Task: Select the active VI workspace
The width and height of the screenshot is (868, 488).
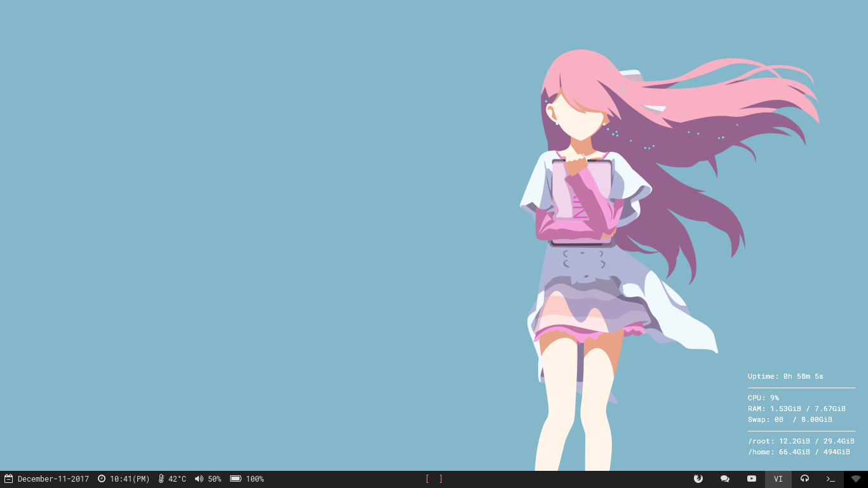Action: click(778, 479)
